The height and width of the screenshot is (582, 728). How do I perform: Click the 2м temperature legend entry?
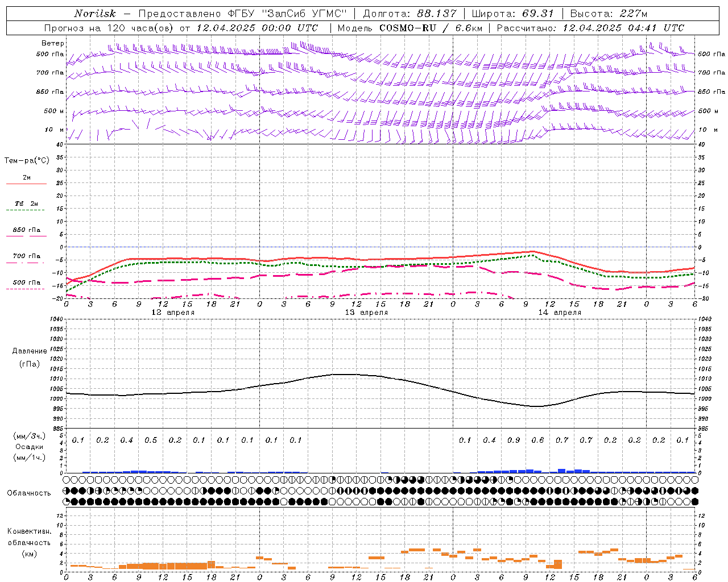click(27, 178)
